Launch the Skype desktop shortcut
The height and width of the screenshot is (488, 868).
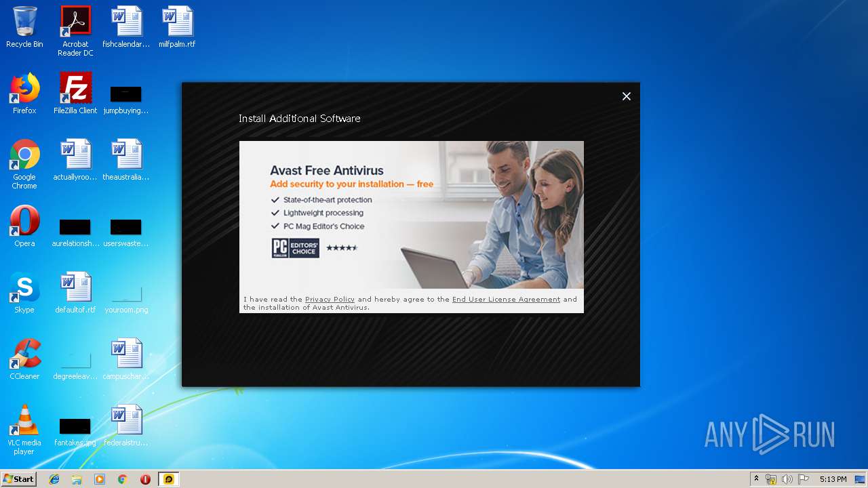(24, 293)
